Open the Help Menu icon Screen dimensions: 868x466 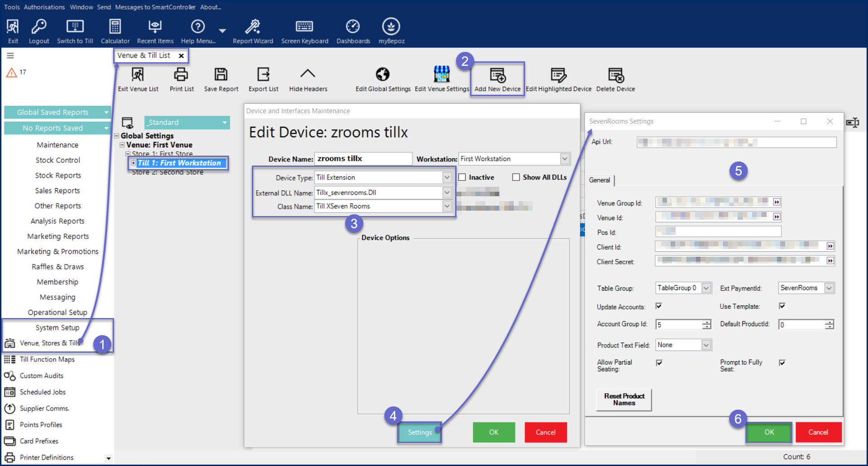click(x=198, y=27)
